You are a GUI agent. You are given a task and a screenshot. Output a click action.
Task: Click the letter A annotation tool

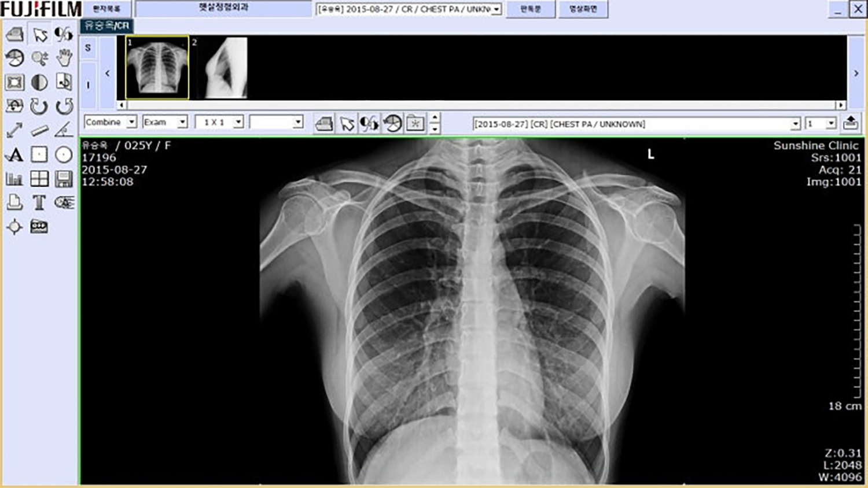(14, 154)
